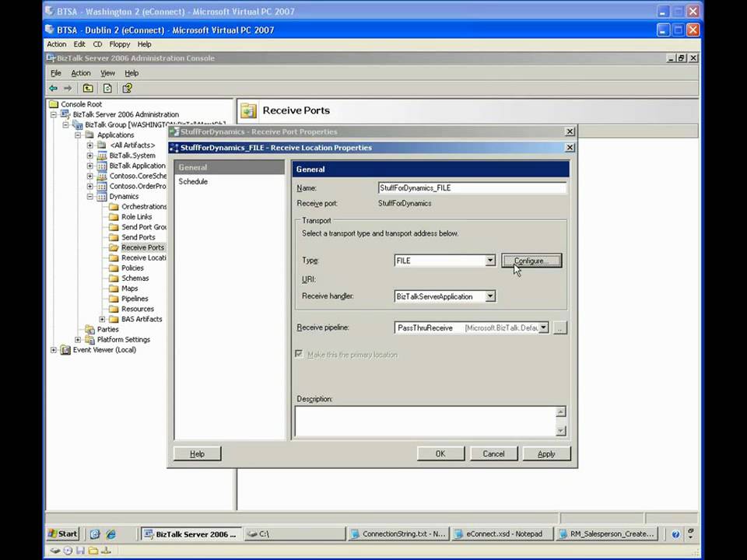Open the Receive pipeline PassThruReceive dropdown
This screenshot has height=560, width=747.
tap(543, 327)
